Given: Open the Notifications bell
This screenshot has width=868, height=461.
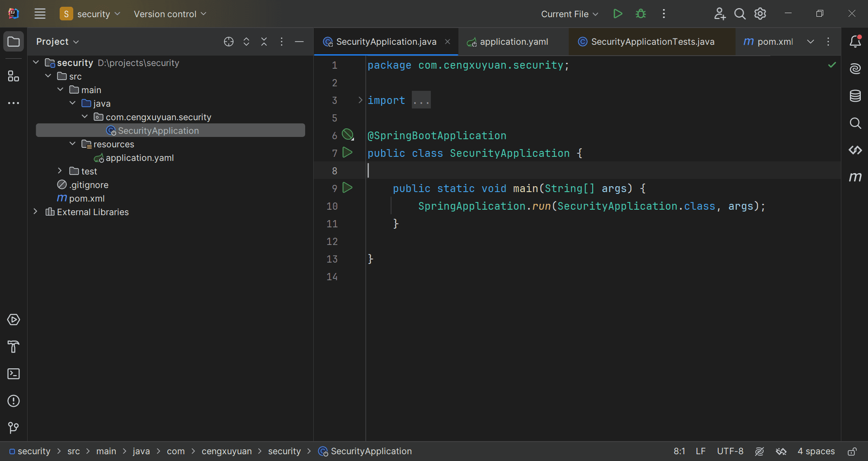Looking at the screenshot, I should (855, 42).
